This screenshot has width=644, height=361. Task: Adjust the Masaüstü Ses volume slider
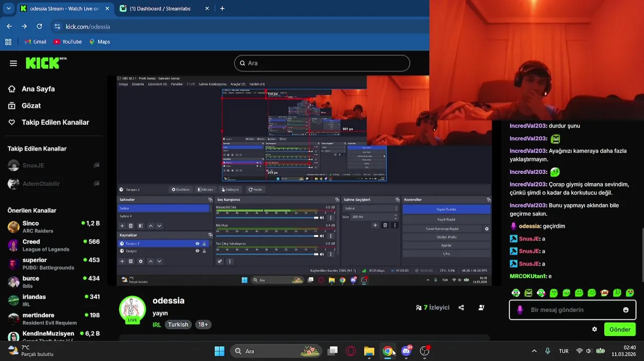coord(267,218)
